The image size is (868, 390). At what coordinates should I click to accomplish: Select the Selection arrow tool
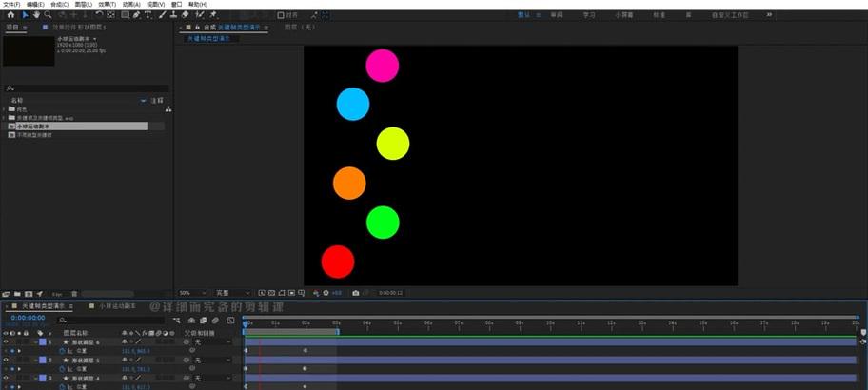pyautogui.click(x=26, y=15)
